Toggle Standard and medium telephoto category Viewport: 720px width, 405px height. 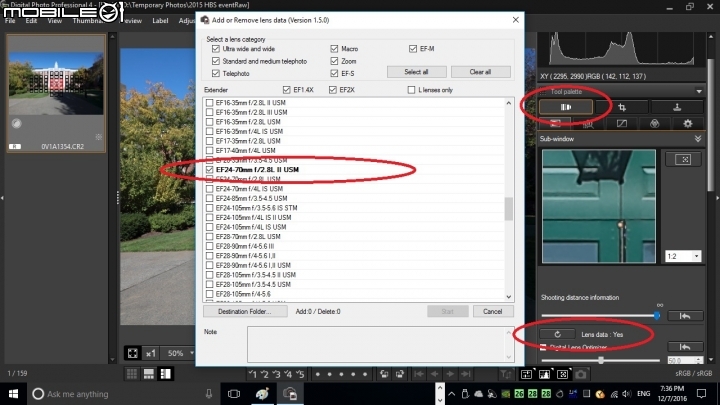pyautogui.click(x=216, y=61)
